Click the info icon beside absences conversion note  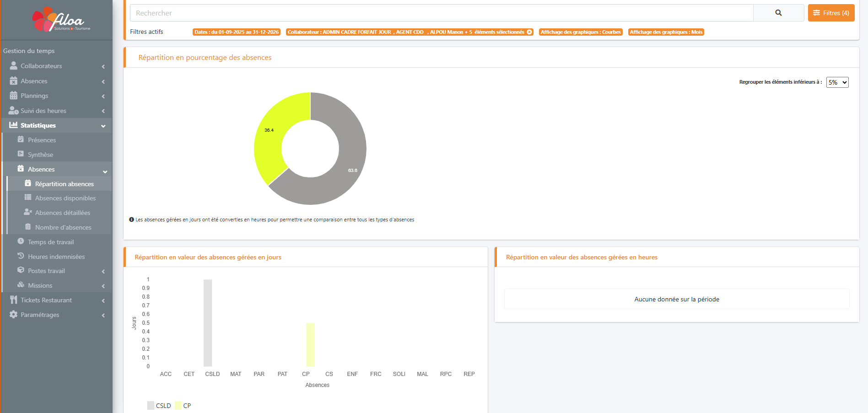(x=132, y=220)
